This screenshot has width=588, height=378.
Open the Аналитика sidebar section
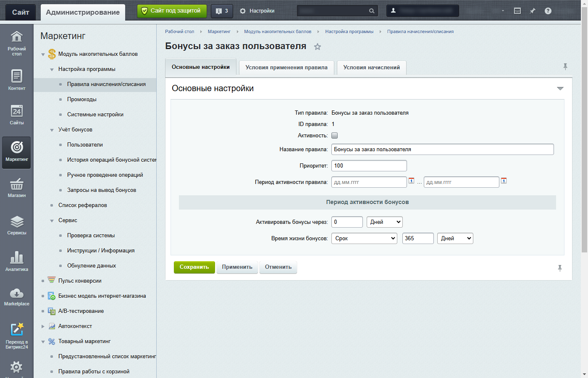pos(16,261)
